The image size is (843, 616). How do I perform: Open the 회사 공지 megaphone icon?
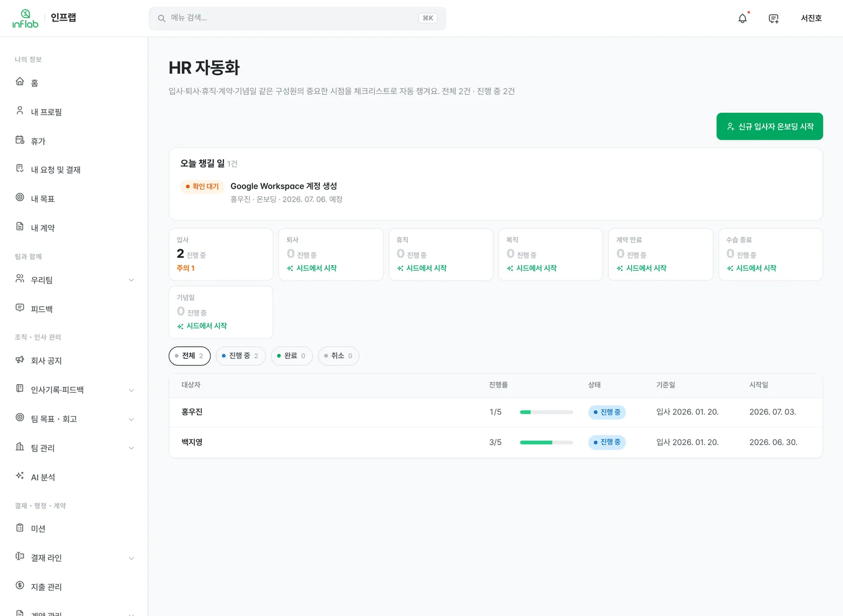[x=20, y=360]
